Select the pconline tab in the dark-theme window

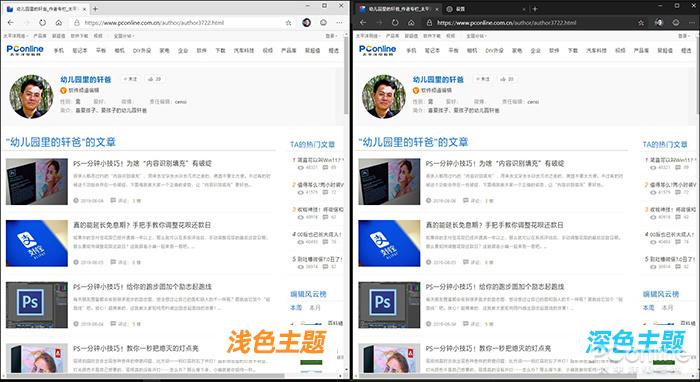click(x=400, y=8)
